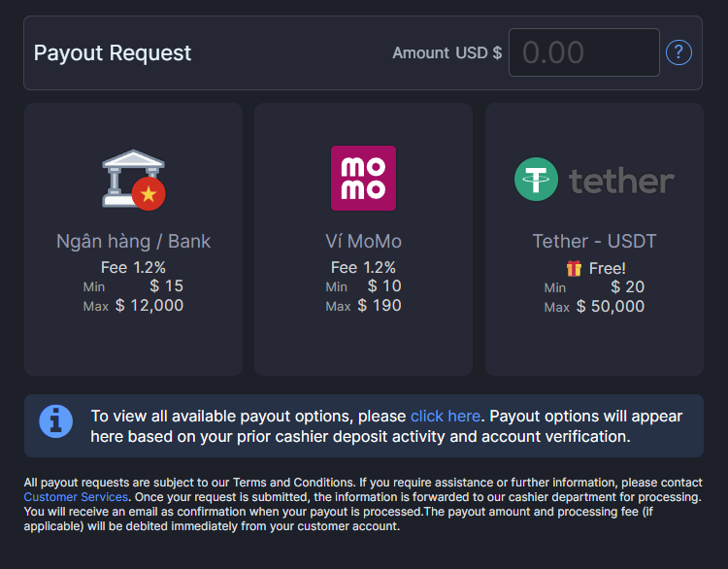Open the Customer Services link
This screenshot has width=728, height=569.
[x=76, y=496]
